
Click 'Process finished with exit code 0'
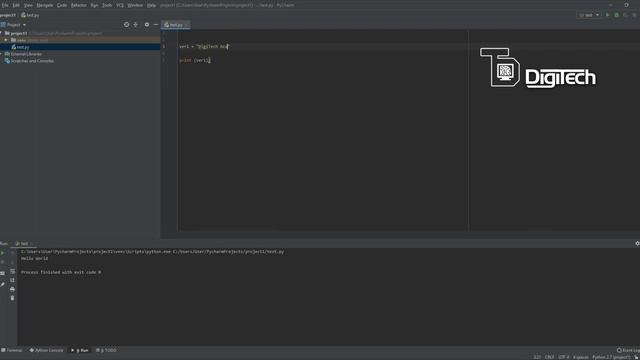pos(61,272)
